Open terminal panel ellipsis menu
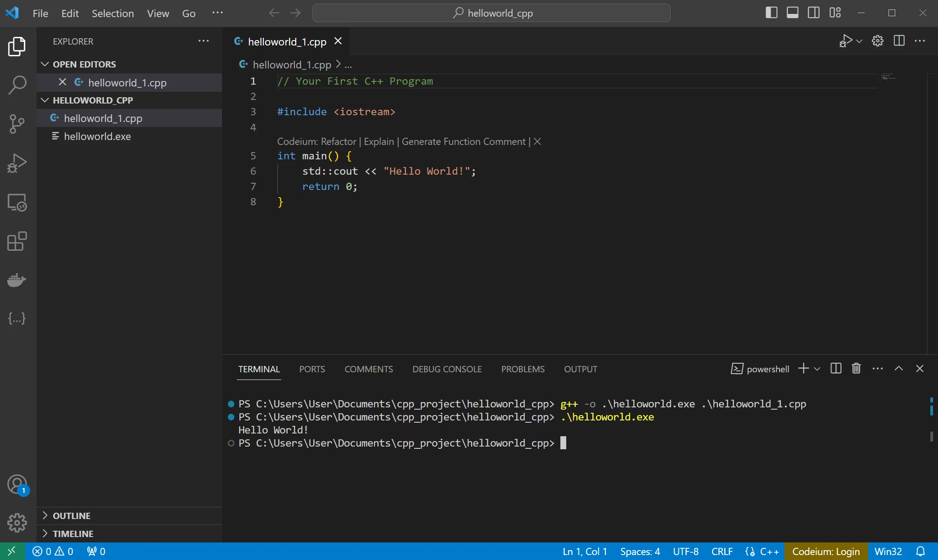The height and width of the screenshot is (560, 938). 878,369
